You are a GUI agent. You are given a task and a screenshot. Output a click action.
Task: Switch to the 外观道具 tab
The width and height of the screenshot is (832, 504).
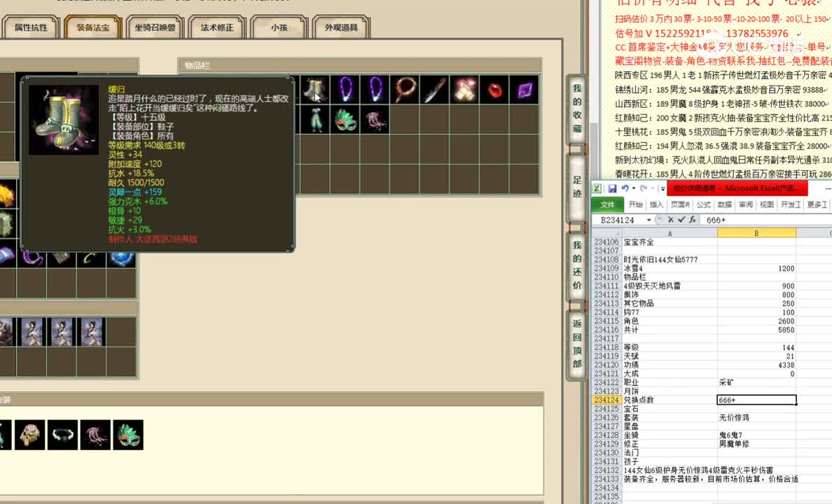[x=341, y=27]
